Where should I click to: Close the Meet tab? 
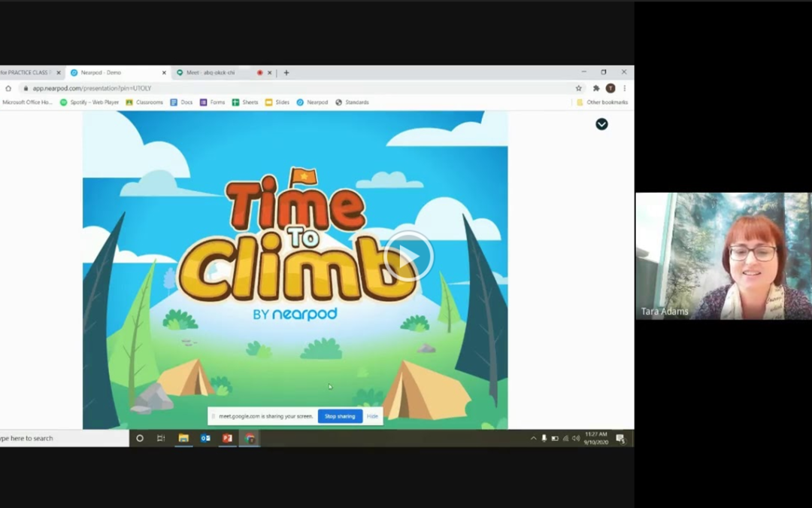269,73
